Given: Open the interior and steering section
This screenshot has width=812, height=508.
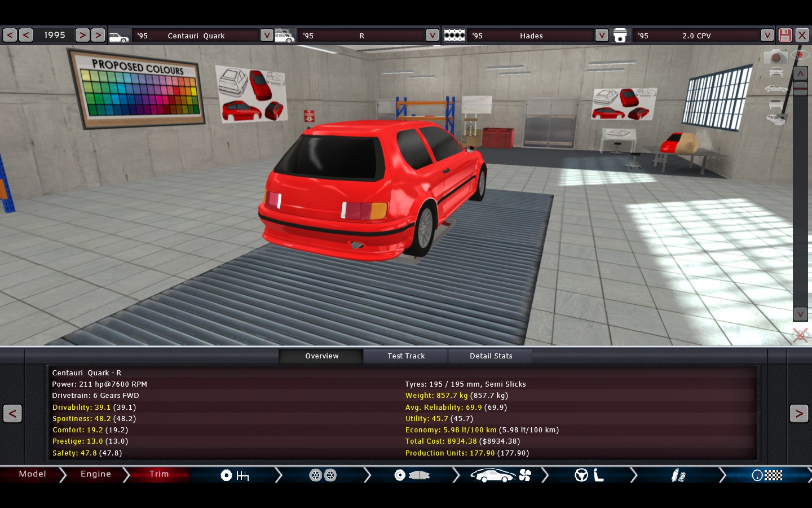Looking at the screenshot, I should pos(589,475).
